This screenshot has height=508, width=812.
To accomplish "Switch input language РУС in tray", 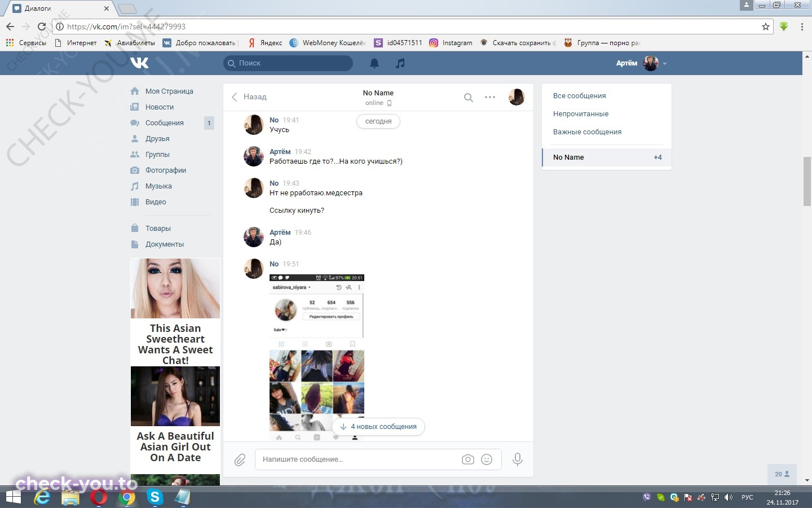I will tap(747, 497).
